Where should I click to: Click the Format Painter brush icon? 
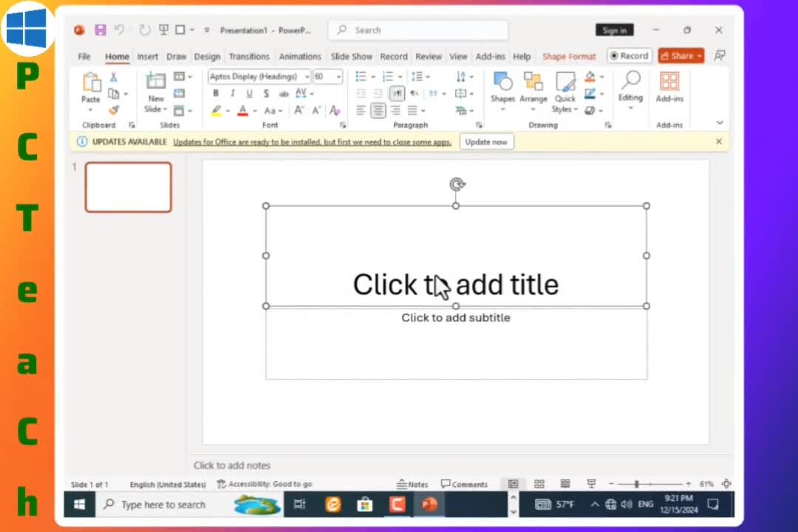pos(114,110)
